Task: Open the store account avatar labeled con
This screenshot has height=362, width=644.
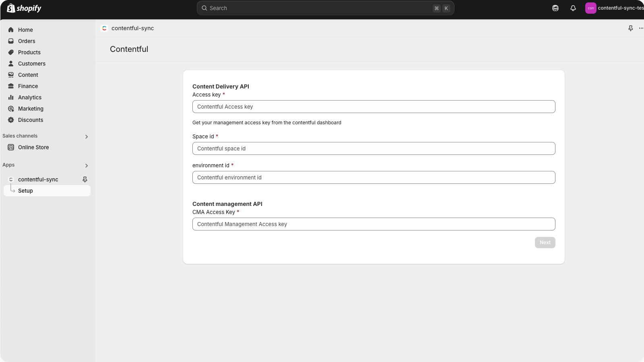Action: 590,8
